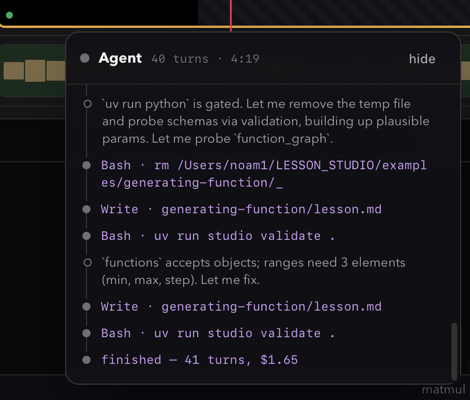Click the filled bullet beside the 'rm' Bash entry
Screen dimensions: 470x400
(87, 165)
